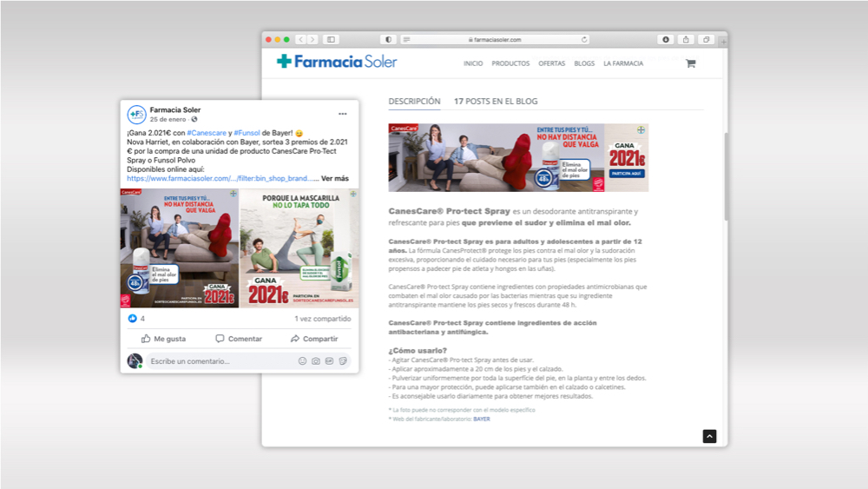This screenshot has width=868, height=489.
Task: Go back with Safari's back arrow
Action: pos(301,39)
